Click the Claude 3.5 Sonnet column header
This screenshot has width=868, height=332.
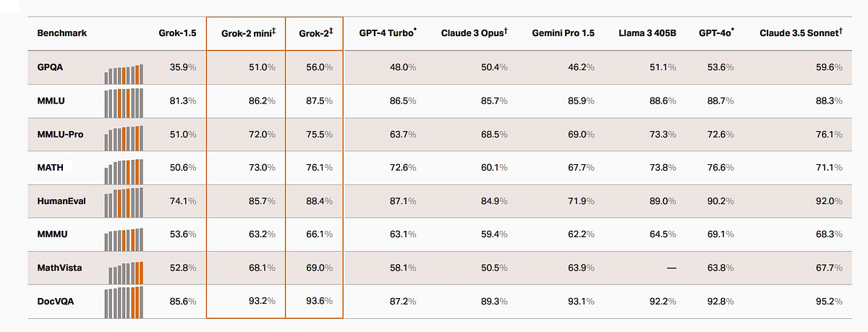(801, 33)
